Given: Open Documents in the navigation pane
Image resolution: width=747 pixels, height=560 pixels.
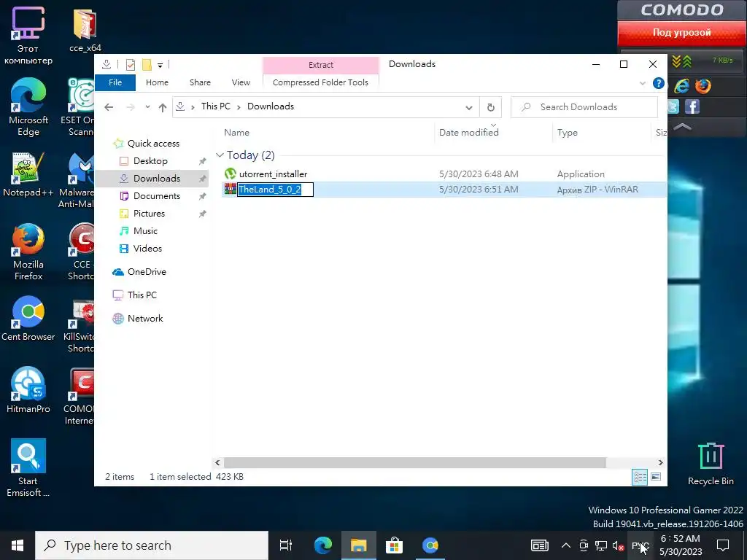Looking at the screenshot, I should click(157, 195).
